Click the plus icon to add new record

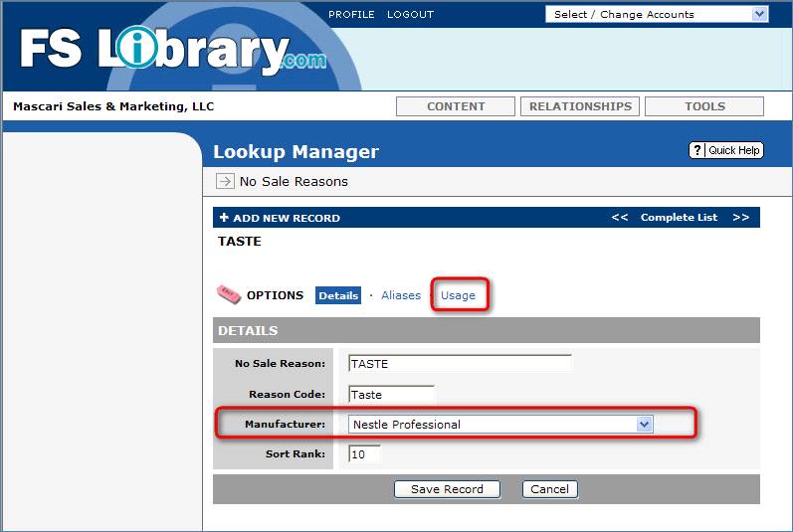(x=224, y=218)
